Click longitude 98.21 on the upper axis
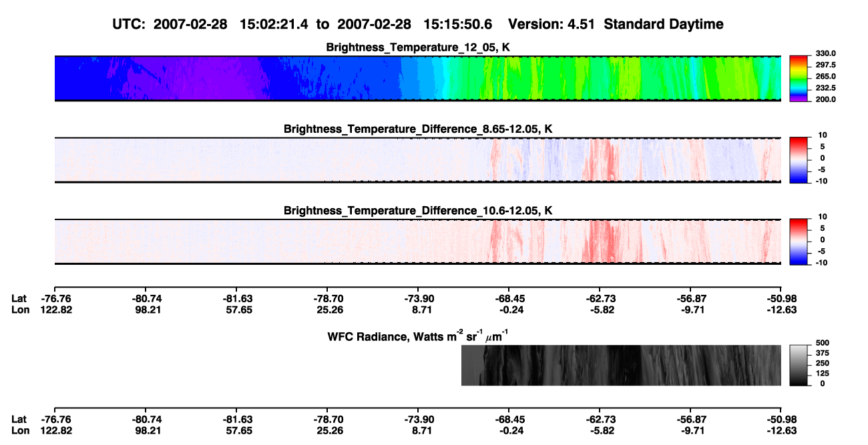 (x=147, y=310)
